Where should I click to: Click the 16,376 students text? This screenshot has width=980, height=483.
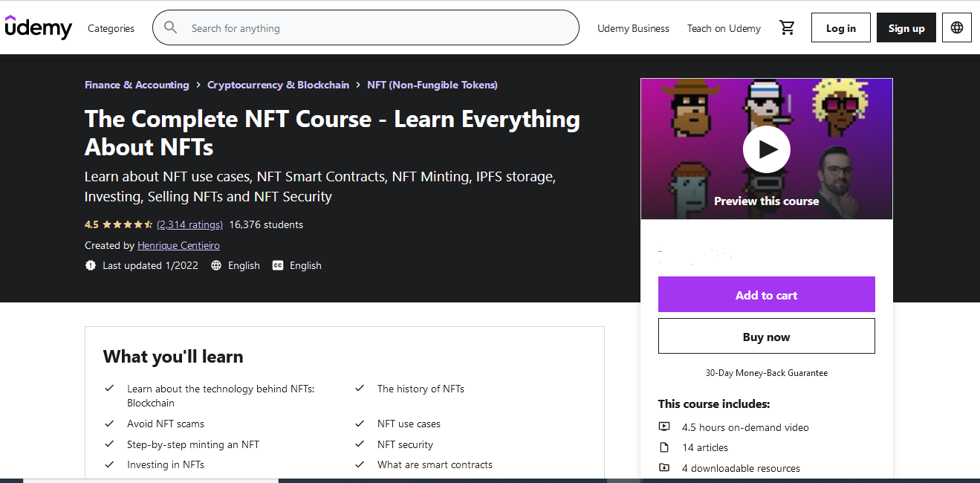pyautogui.click(x=266, y=224)
